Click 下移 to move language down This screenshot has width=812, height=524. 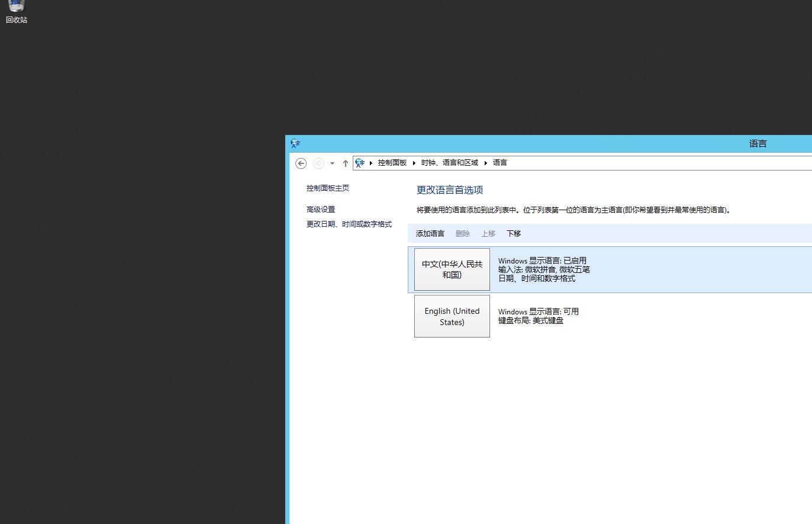pyautogui.click(x=513, y=234)
